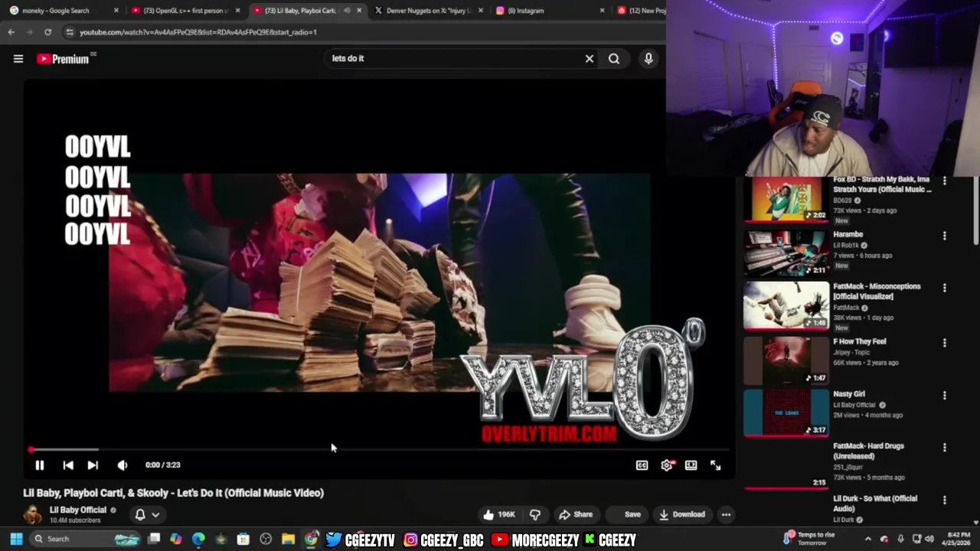Open Windows taskbar Search box
Screen dimensions: 980x551
pos(87,539)
